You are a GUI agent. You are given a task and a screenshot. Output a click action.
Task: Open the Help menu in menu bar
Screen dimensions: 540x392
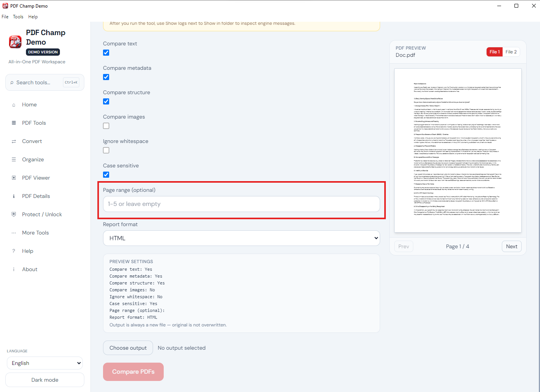[33, 17]
